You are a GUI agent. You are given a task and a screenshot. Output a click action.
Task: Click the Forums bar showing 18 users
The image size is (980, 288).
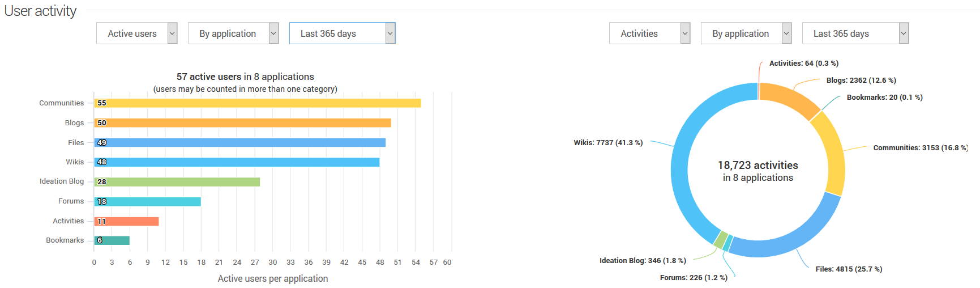(x=148, y=202)
